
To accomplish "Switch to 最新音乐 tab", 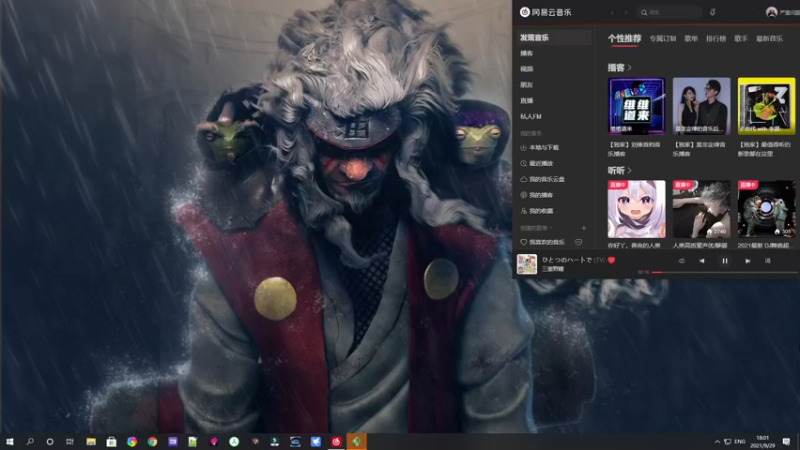I will point(769,38).
